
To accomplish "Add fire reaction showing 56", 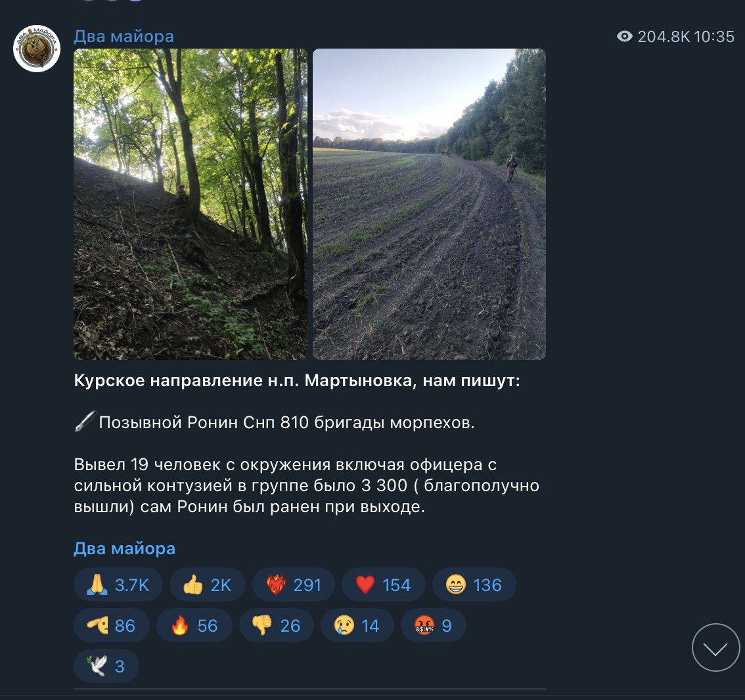I will (194, 625).
